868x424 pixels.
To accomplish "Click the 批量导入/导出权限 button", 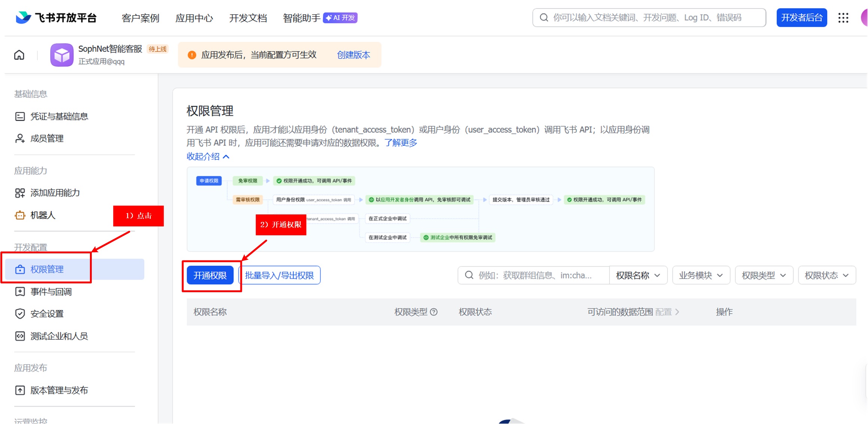I will [x=279, y=275].
